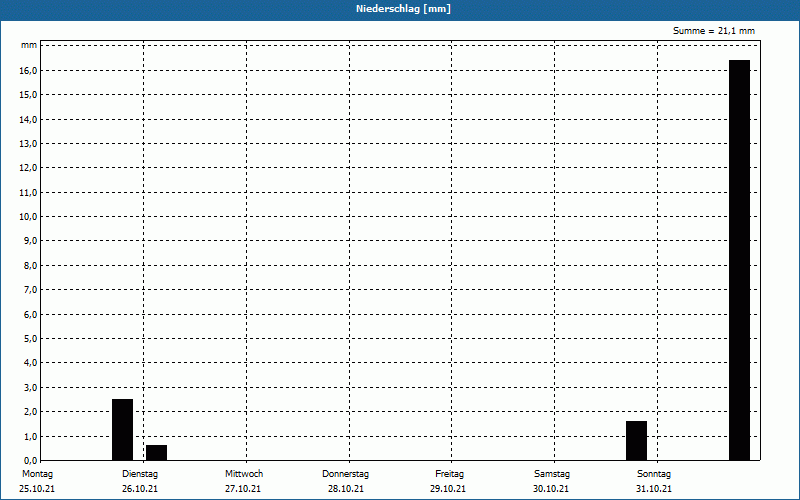Click the Dienstag day label

140,474
